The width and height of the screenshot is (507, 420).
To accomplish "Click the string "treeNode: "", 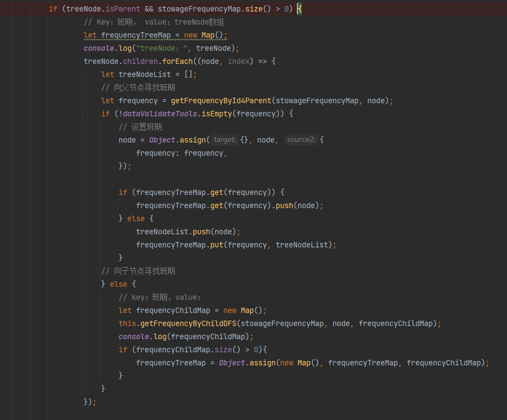I will (162, 48).
